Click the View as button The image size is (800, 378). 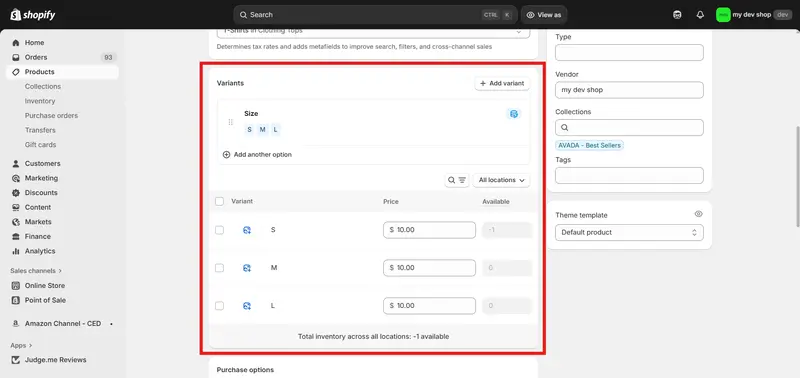544,15
